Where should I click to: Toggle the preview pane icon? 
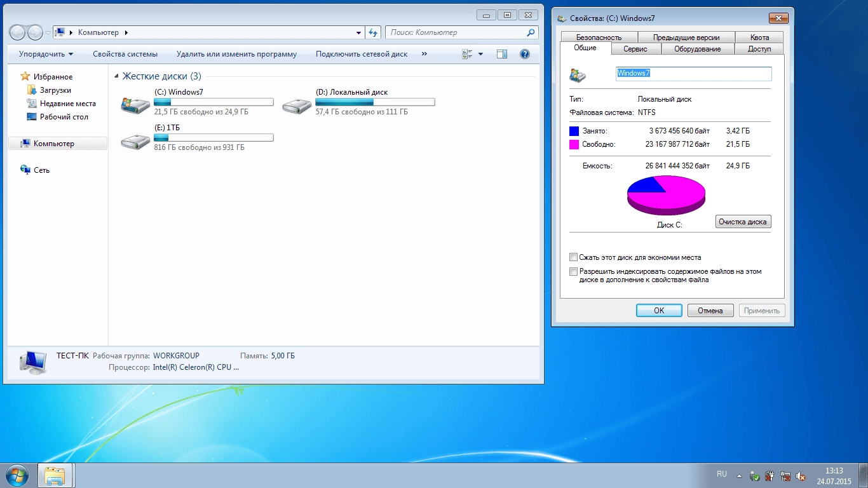pyautogui.click(x=502, y=54)
